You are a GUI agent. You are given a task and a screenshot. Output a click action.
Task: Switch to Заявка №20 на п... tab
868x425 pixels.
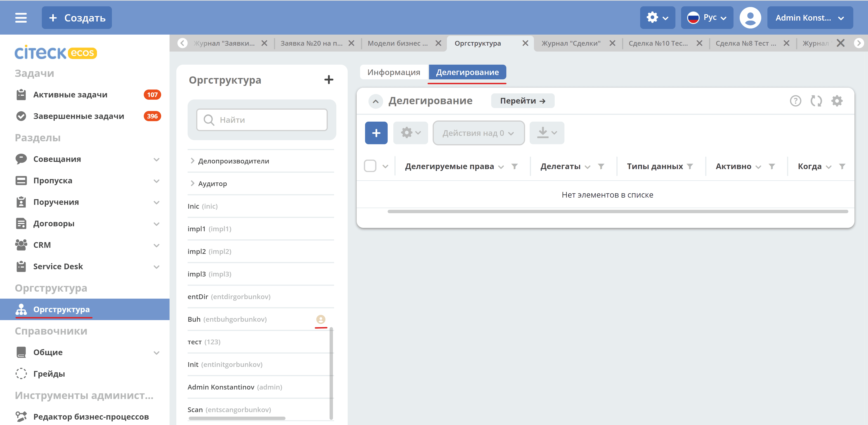coord(311,43)
